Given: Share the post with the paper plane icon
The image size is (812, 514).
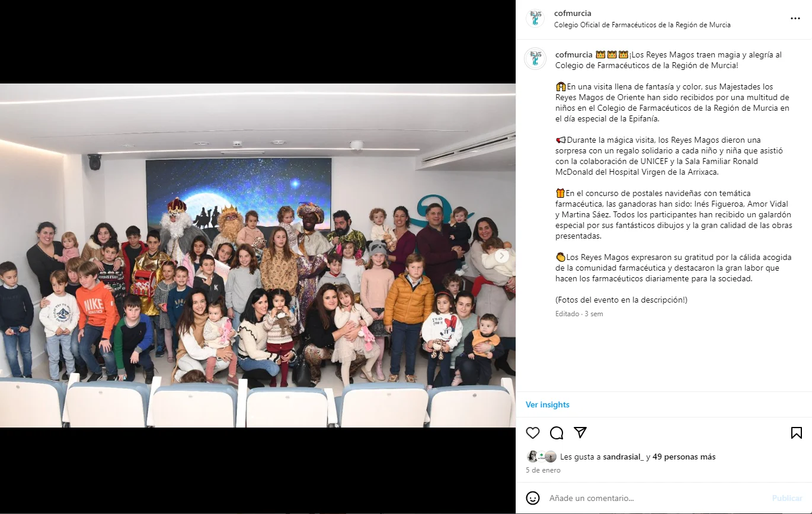Looking at the screenshot, I should point(580,433).
